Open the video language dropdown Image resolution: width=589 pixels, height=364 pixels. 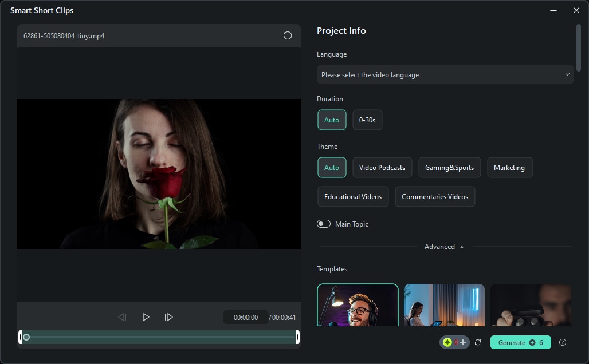click(445, 74)
